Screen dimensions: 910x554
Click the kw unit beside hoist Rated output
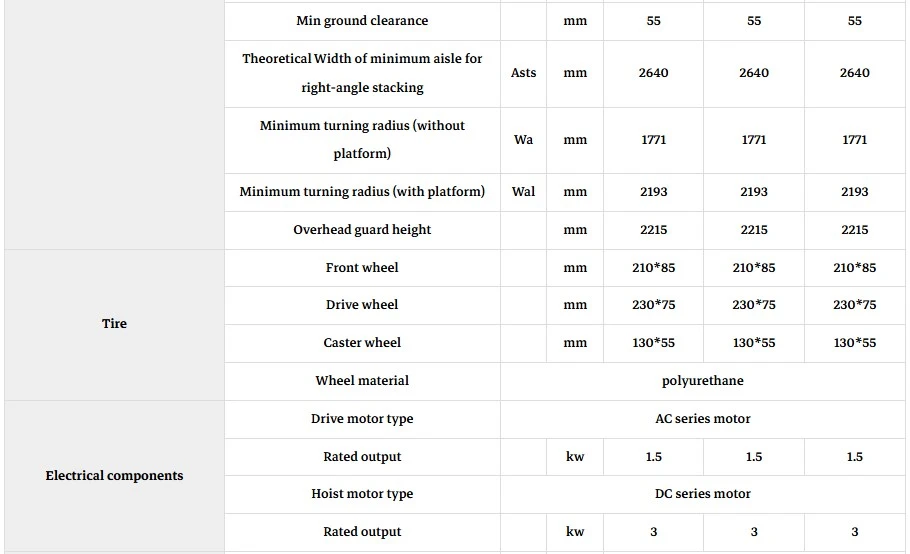575,532
